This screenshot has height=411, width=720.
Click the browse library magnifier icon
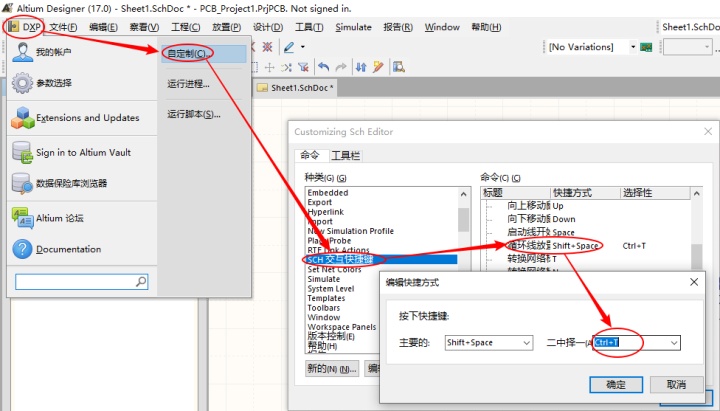point(399,68)
